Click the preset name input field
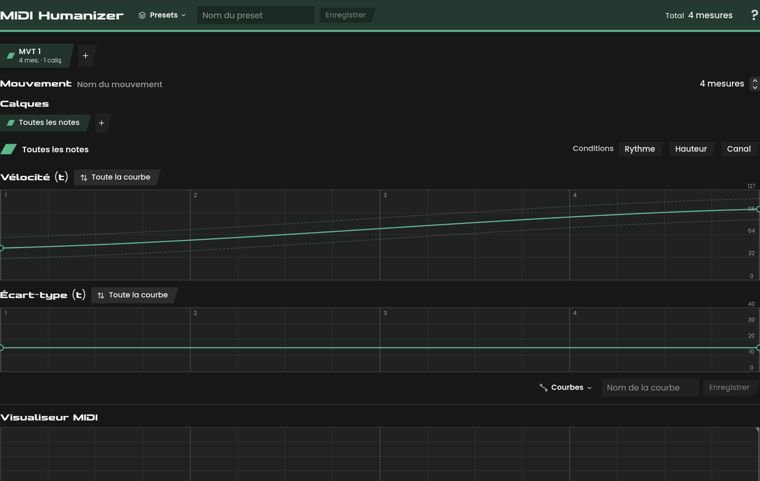Image resolution: width=760 pixels, height=481 pixels. (x=255, y=15)
